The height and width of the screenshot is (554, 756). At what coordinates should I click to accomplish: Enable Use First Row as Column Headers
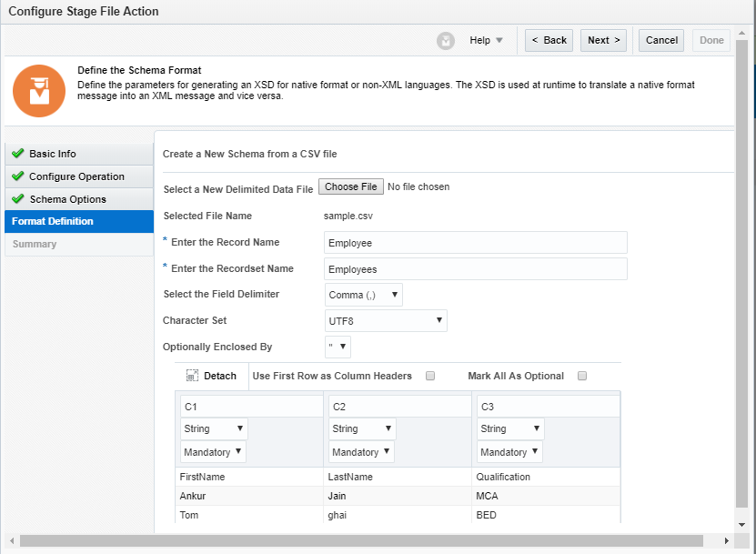point(430,376)
